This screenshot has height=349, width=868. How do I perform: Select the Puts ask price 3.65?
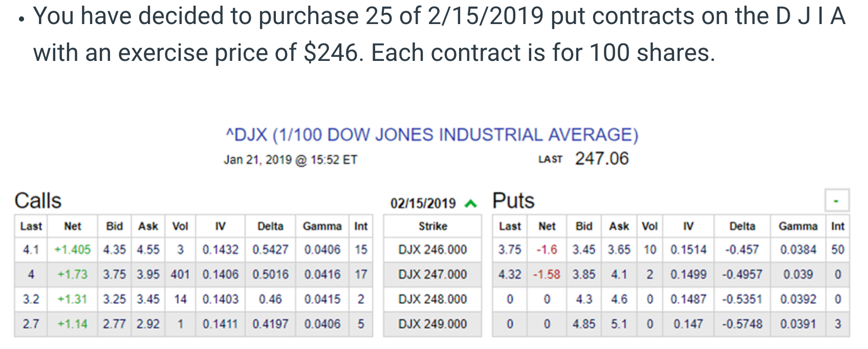pos(619,250)
